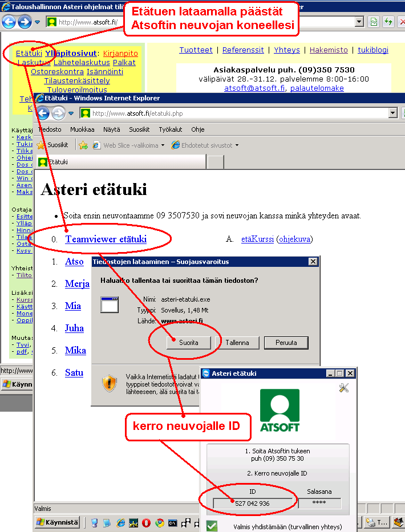Viewport: 405px width, 532px height.
Task: Click Käynnistä start button on bottom taskbar
Action: coord(58,522)
